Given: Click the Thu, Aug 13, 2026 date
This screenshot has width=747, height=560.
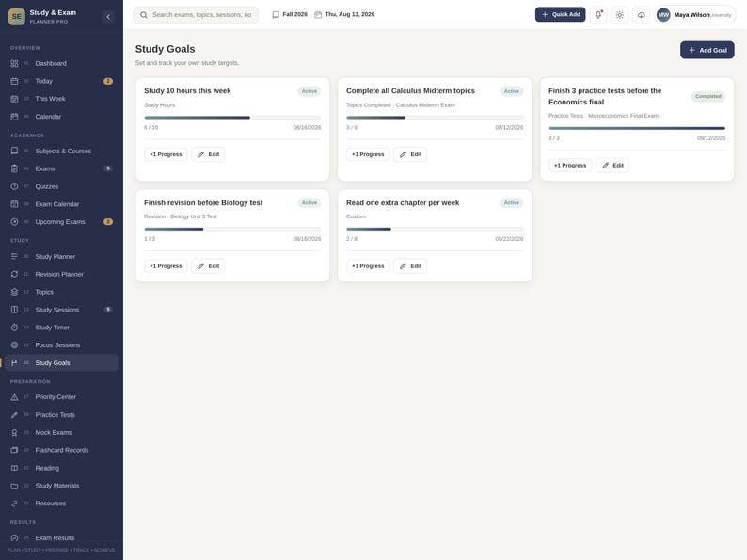Looking at the screenshot, I should pyautogui.click(x=344, y=14).
